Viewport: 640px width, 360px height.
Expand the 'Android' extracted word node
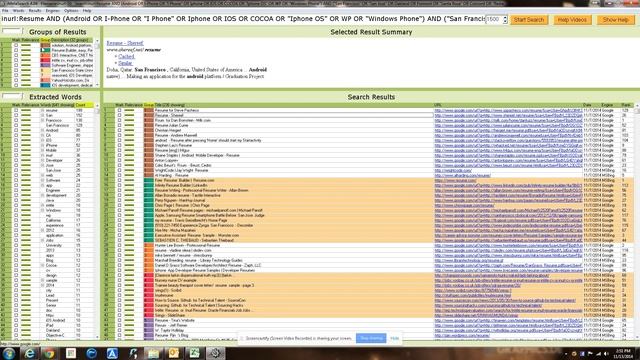click(x=42, y=130)
